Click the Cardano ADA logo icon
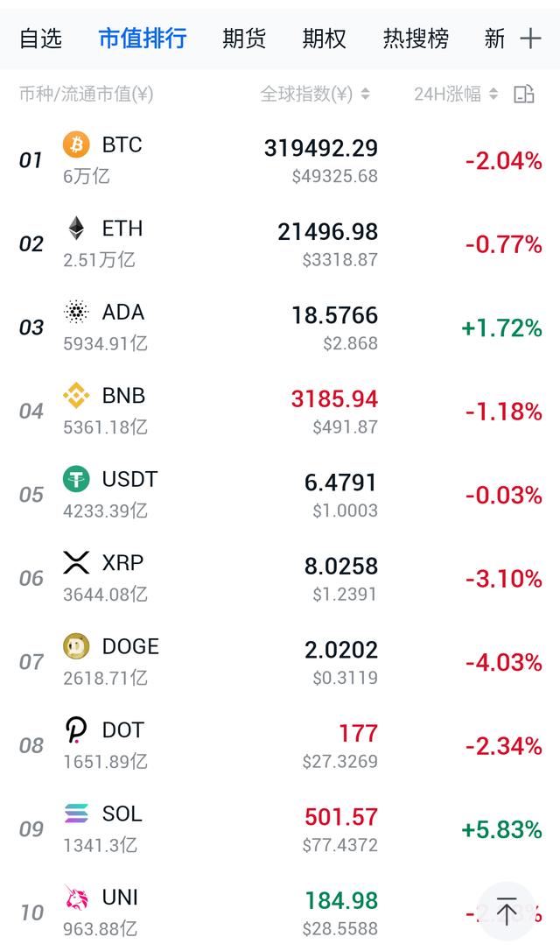The height and width of the screenshot is (951, 560). (x=76, y=312)
